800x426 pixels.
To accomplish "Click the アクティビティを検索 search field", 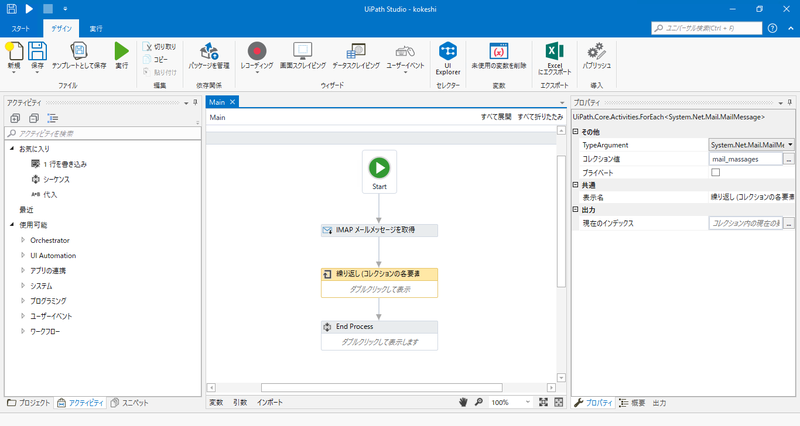I will pos(103,133).
